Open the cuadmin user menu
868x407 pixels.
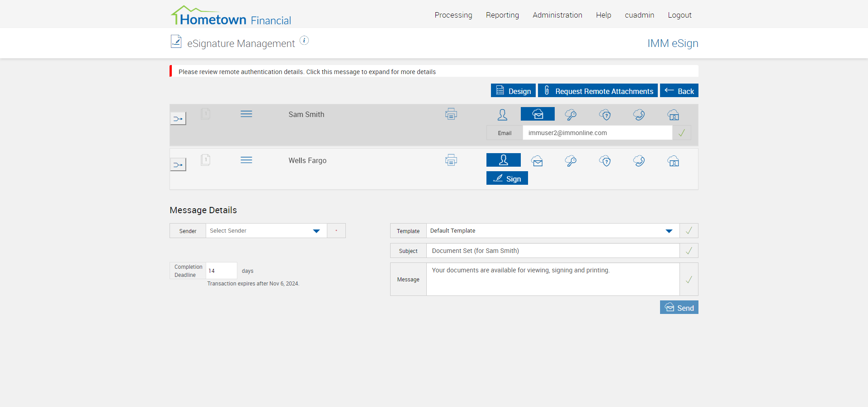coord(639,15)
